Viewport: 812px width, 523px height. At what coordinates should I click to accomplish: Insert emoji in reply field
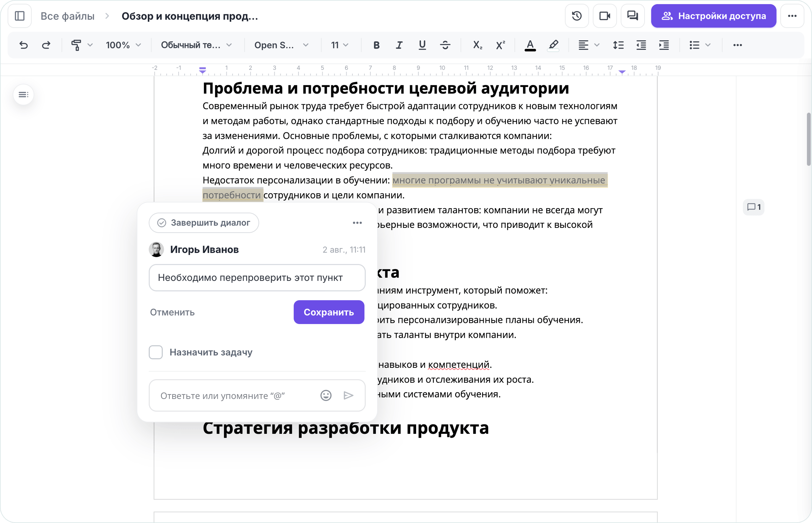326,395
